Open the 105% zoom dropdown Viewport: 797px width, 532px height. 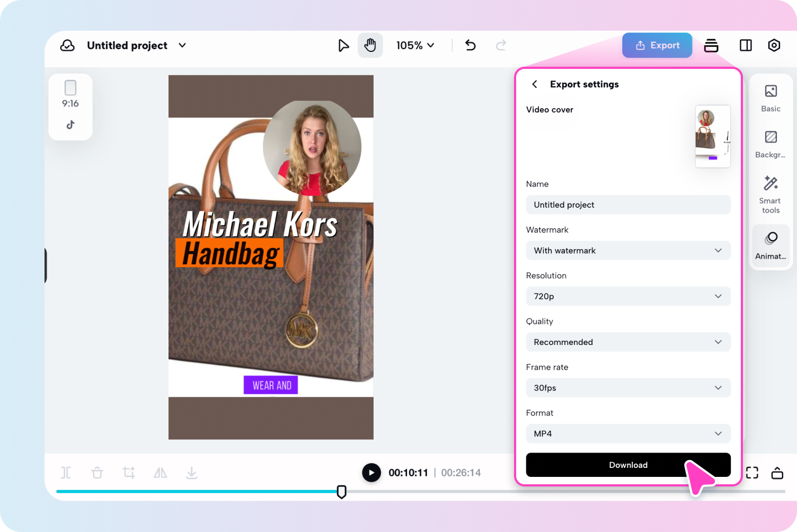point(415,46)
